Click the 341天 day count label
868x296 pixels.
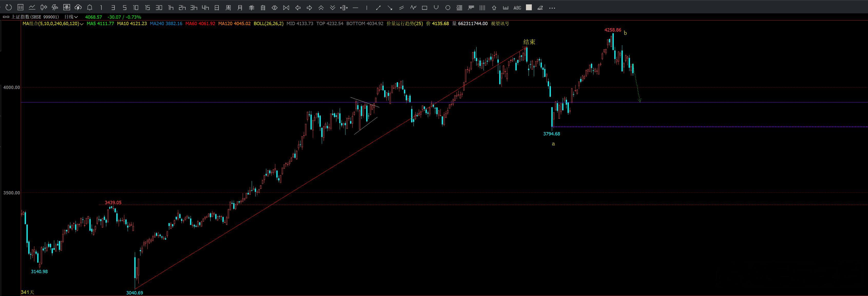[28, 292]
